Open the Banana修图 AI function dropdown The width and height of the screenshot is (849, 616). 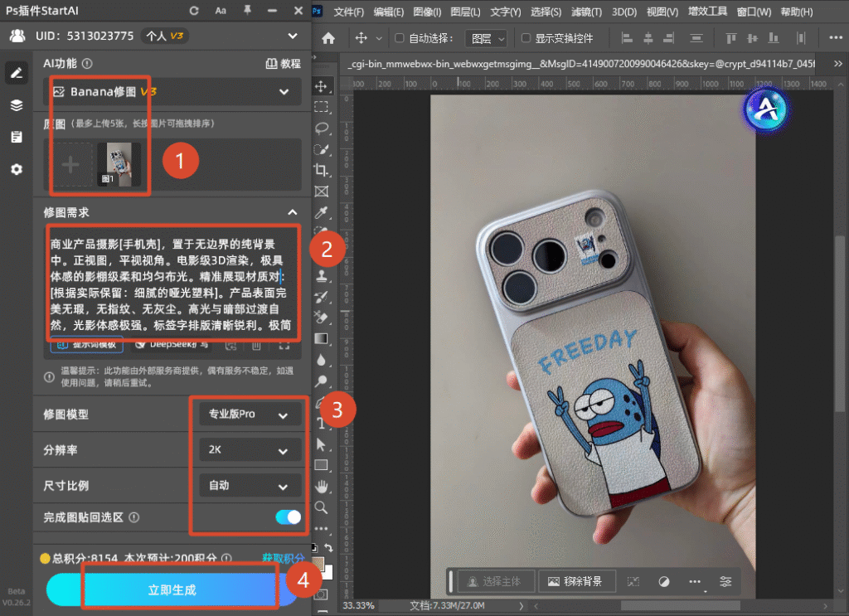(172, 91)
